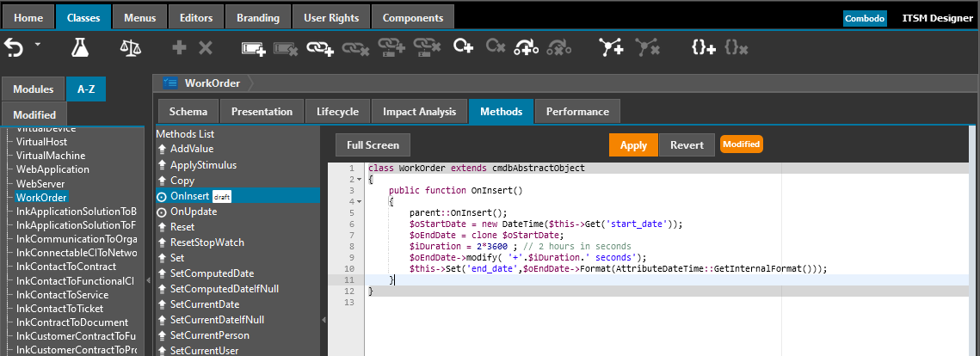Screen dimensions: 980x356
Task: Click the add relation node icon
Action: point(612,48)
